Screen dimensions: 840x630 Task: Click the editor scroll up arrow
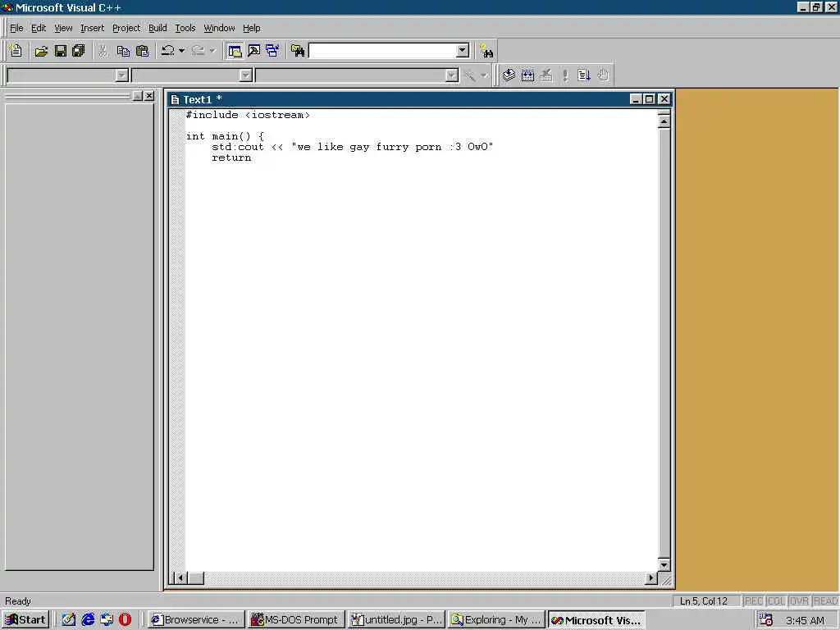click(664, 121)
